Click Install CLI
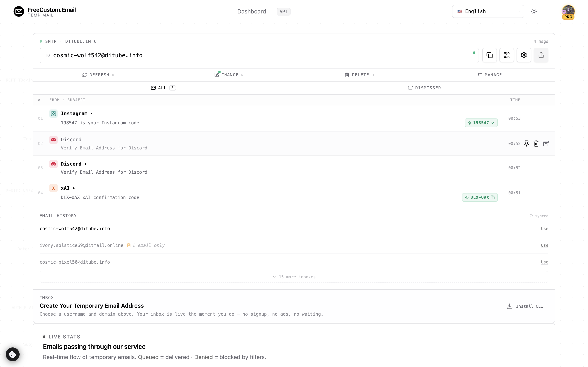588x367 pixels. pos(524,306)
